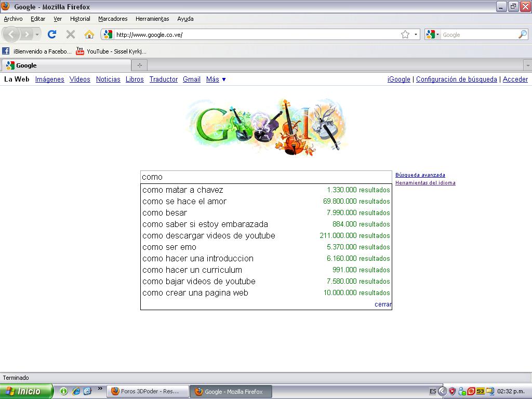Launch Internet Explorer from quick launch
Viewport: 532px width, 399px height.
(x=76, y=391)
